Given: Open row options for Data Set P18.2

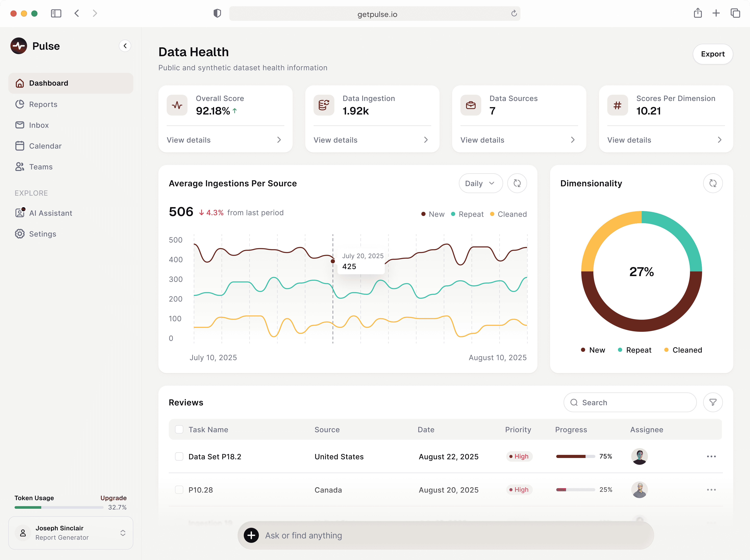Looking at the screenshot, I should [711, 456].
